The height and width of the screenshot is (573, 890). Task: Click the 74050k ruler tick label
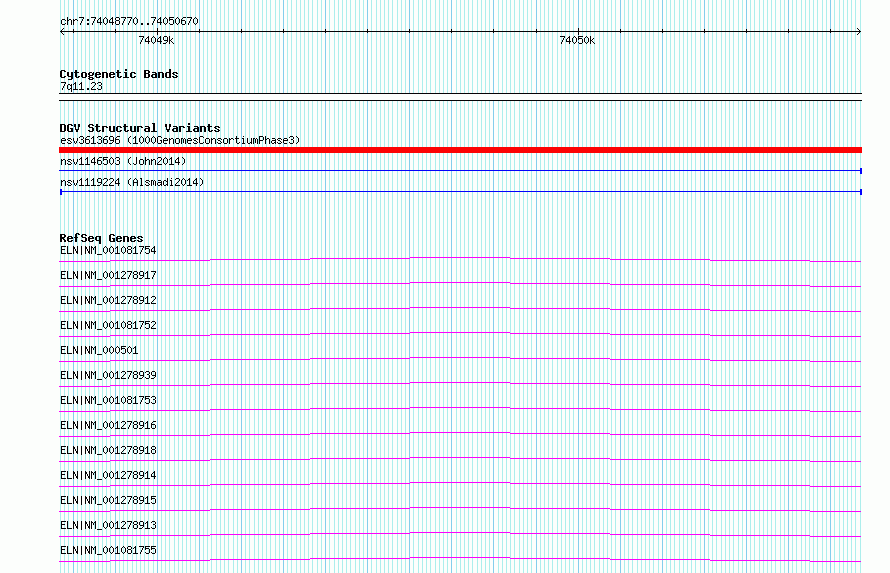577,40
